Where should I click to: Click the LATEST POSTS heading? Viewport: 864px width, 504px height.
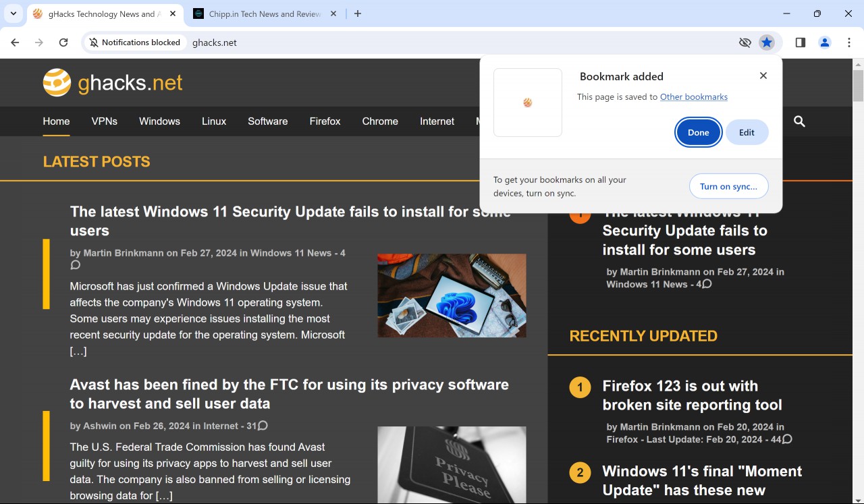(97, 162)
